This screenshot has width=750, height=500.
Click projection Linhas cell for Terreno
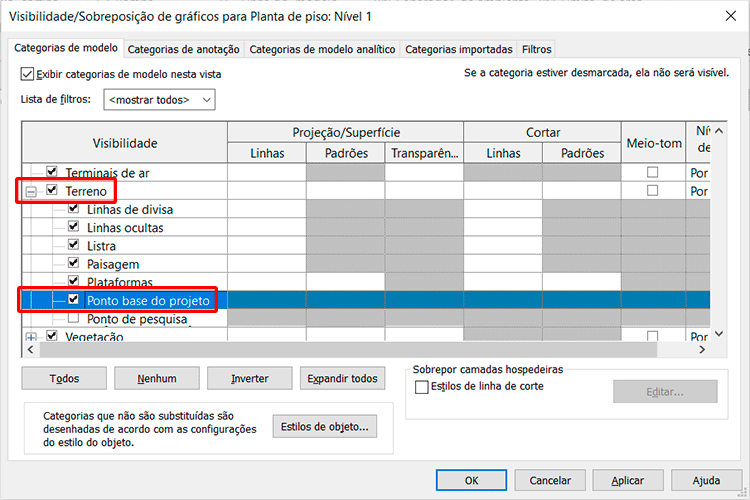[x=267, y=191]
